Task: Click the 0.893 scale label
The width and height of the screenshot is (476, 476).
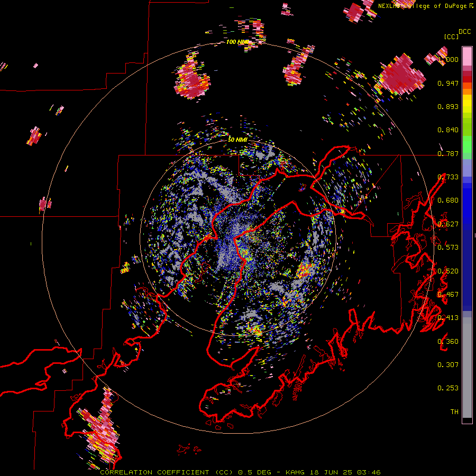Action: 448,106
